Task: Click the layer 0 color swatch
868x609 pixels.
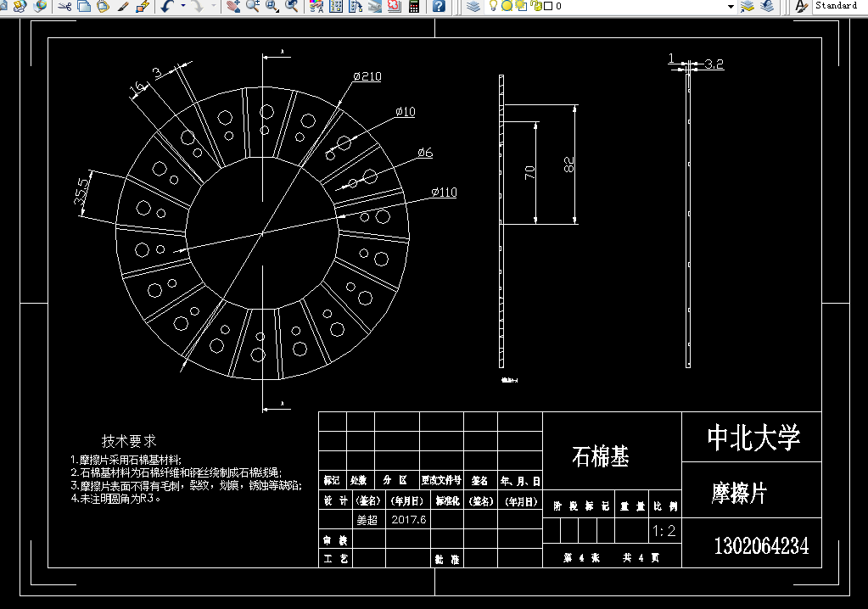Action: pos(548,6)
